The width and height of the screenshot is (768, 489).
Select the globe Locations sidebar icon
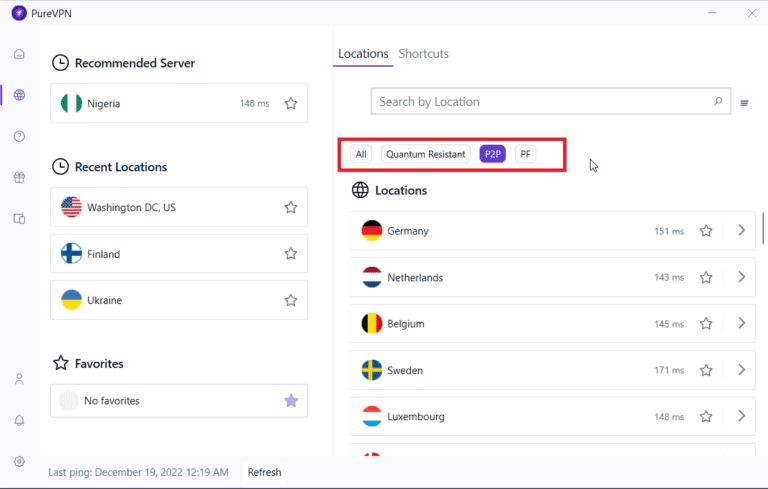click(19, 95)
